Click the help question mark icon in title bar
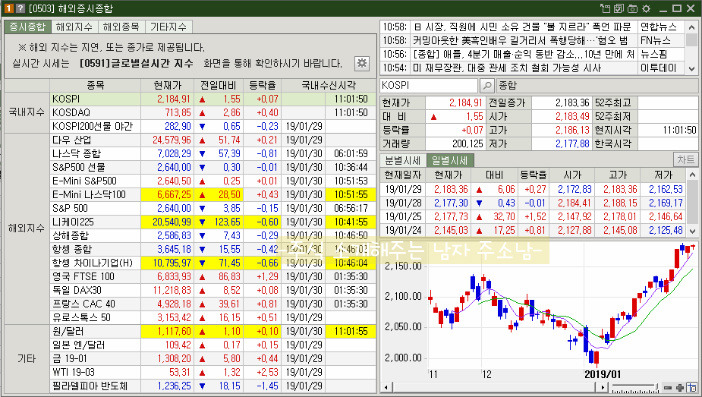Image resolution: width=702 pixels, height=397 pixels. click(20, 8)
